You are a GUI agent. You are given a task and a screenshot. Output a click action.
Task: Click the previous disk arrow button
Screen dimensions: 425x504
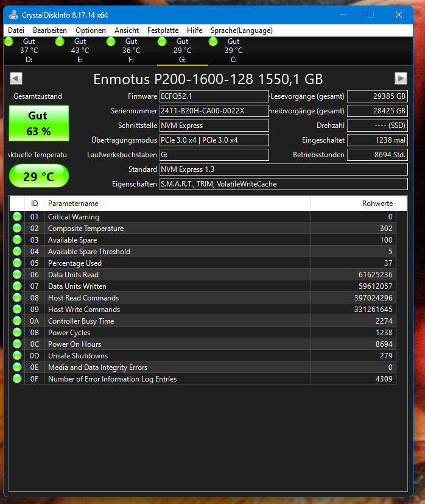(x=16, y=79)
